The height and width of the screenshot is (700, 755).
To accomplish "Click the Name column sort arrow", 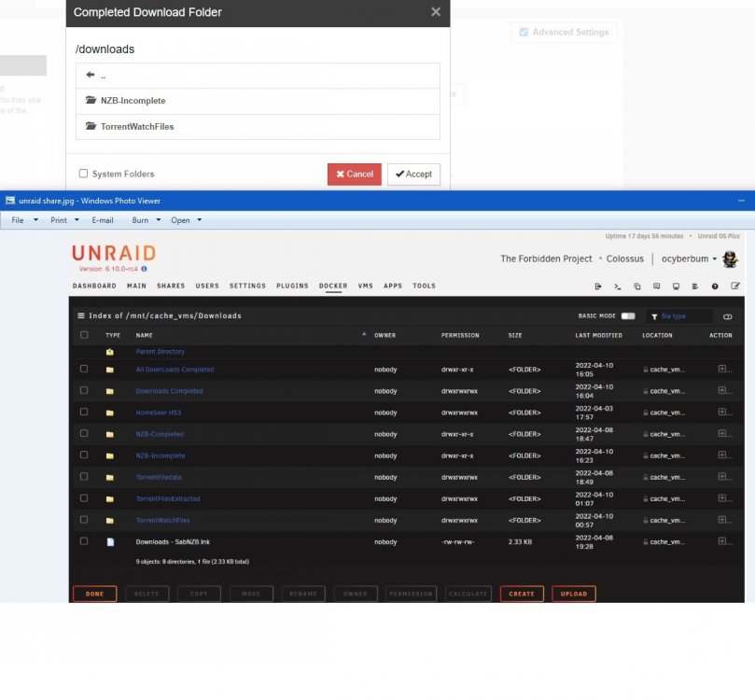I will tap(364, 334).
